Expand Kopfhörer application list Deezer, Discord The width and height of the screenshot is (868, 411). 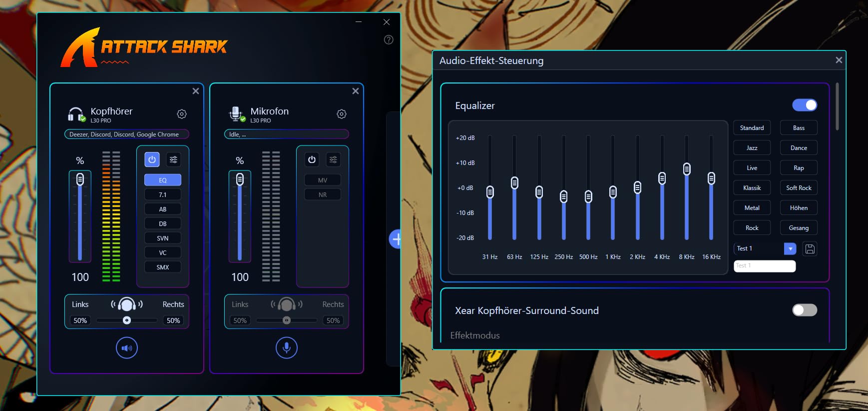click(127, 134)
